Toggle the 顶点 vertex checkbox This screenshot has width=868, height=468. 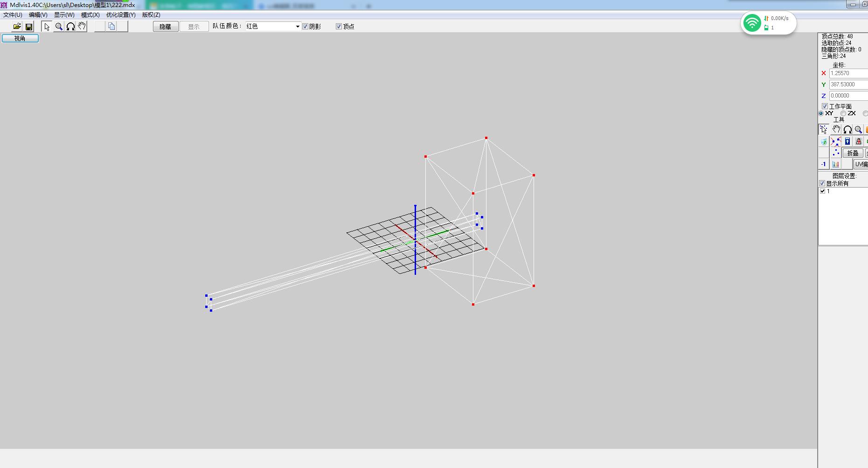tap(339, 27)
